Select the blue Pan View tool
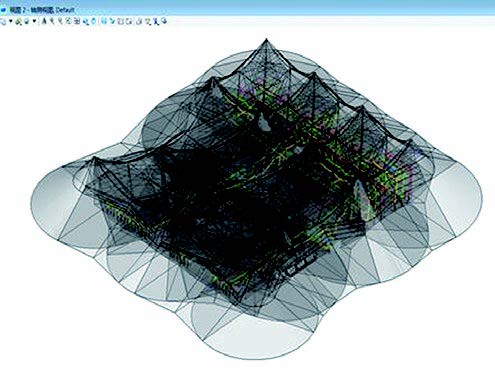 pyautogui.click(x=94, y=22)
